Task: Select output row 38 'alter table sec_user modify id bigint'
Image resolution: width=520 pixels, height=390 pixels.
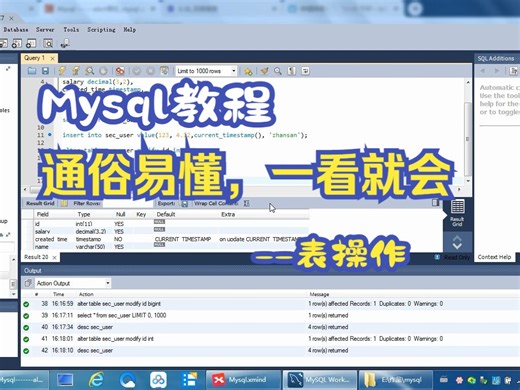Action: click(270, 304)
